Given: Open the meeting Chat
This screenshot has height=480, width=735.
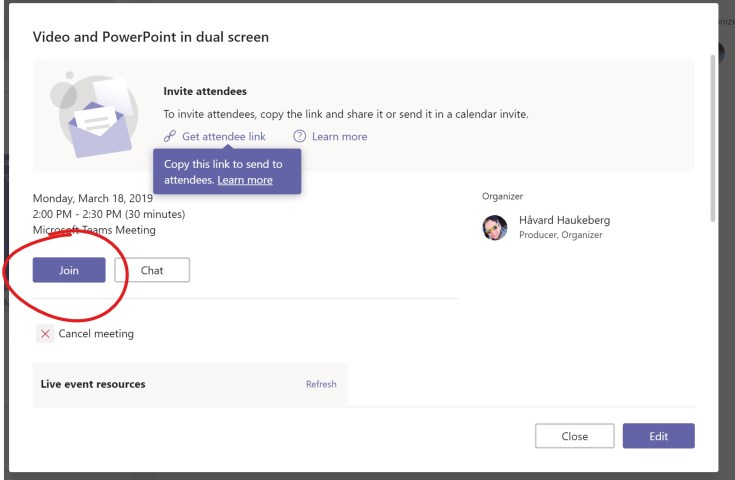Looking at the screenshot, I should 152,270.
